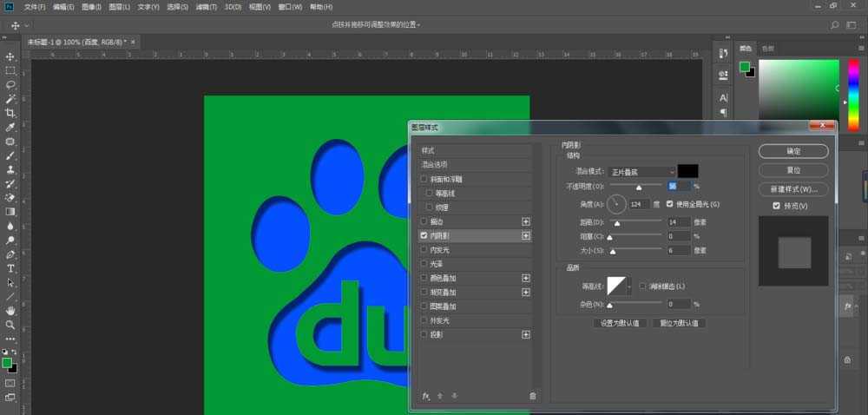The width and height of the screenshot is (868, 415).
Task: Select the Horizontal Type tool
Action: (x=10, y=268)
